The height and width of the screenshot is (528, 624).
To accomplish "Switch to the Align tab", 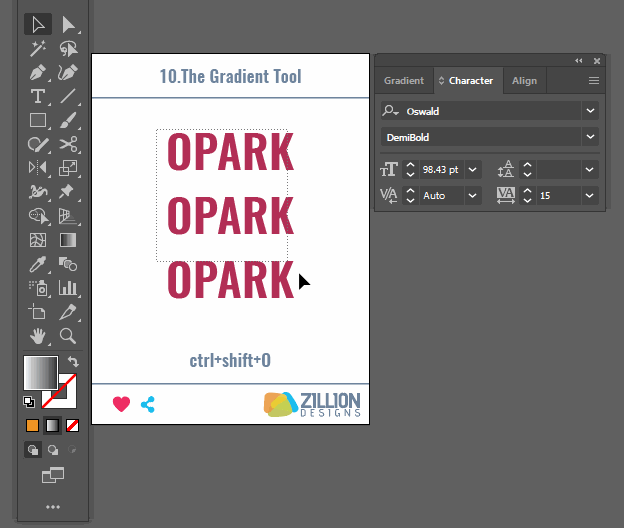I will [x=524, y=81].
